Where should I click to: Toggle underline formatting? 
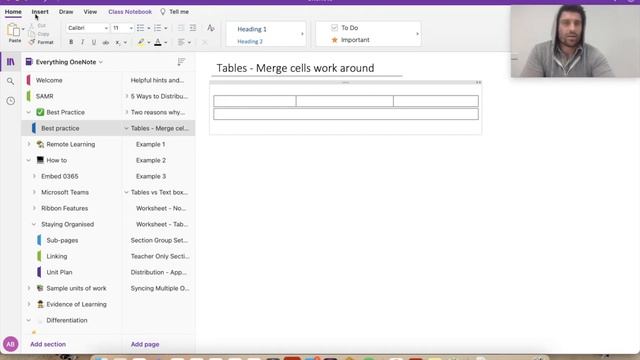93,42
